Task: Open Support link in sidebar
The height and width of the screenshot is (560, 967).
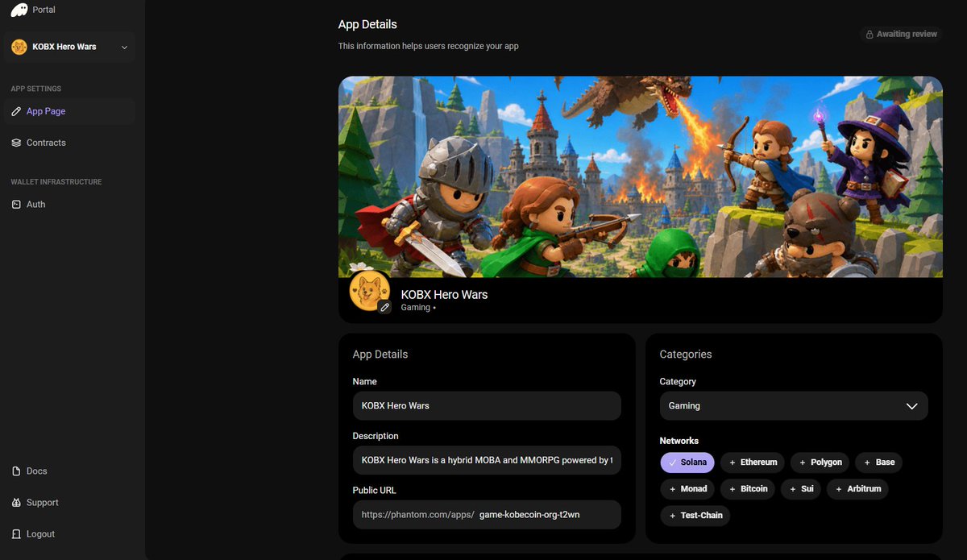Action: tap(69, 503)
